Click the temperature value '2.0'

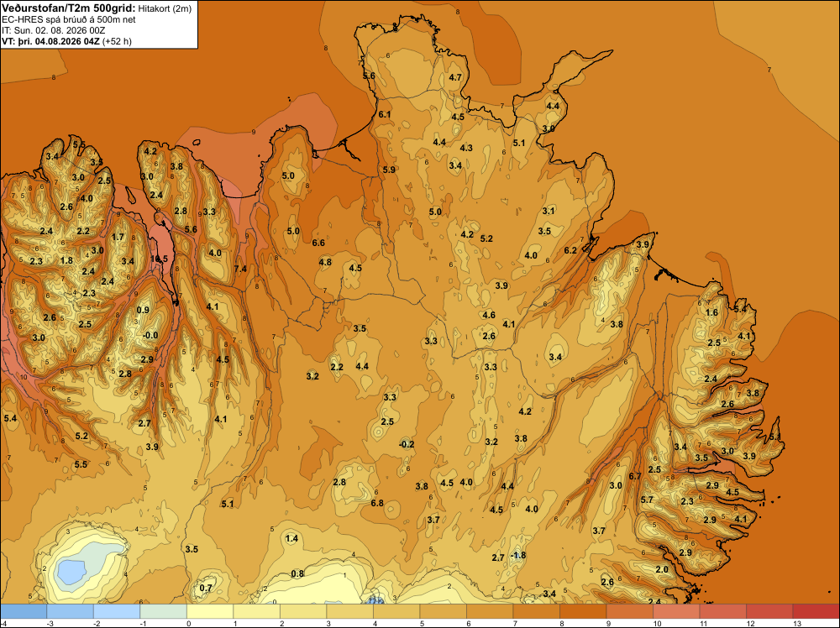coord(662,569)
